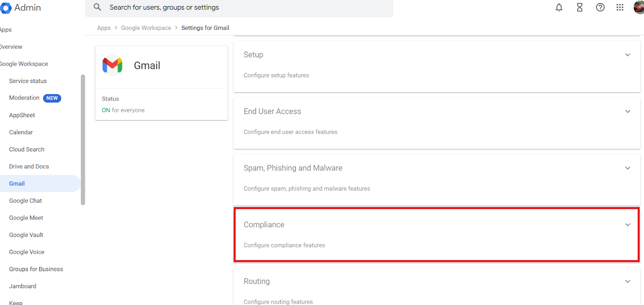Click the Google Admin logo icon
This screenshot has width=644, height=305.
(x=6, y=8)
